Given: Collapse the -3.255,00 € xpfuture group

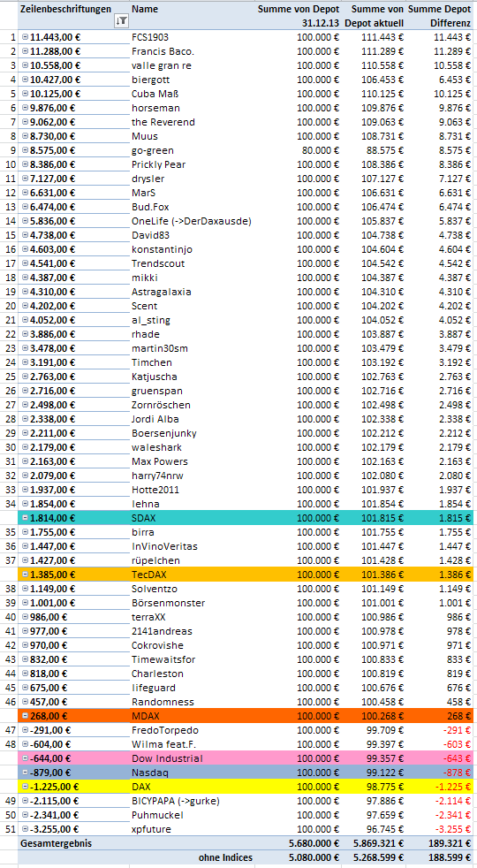Looking at the screenshot, I should [x=26, y=829].
